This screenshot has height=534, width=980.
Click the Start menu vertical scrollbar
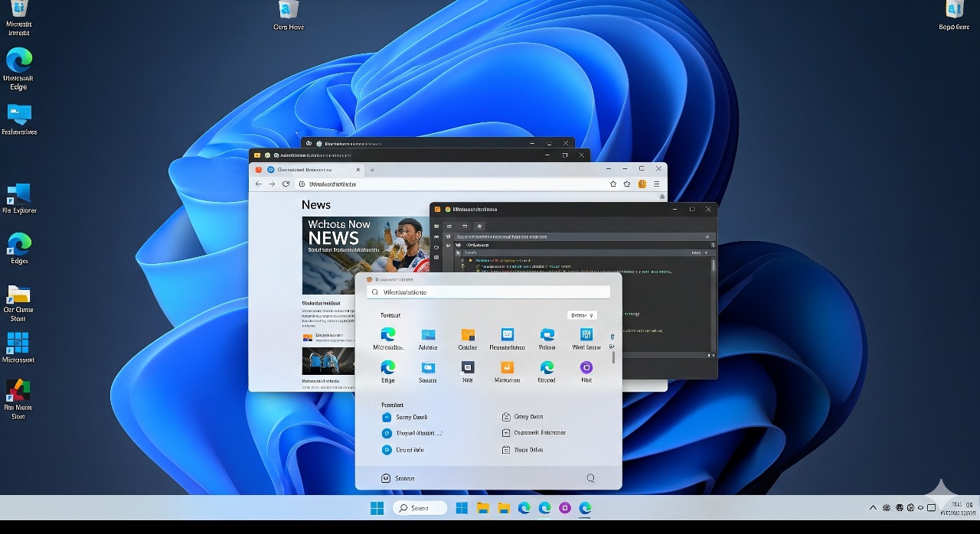coord(612,357)
